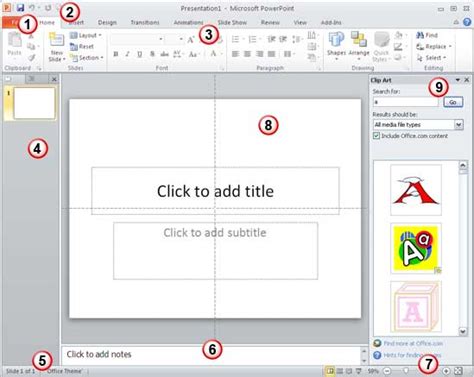The height and width of the screenshot is (377, 474).
Task: Open the Quick Styles gallery
Action: [381, 47]
